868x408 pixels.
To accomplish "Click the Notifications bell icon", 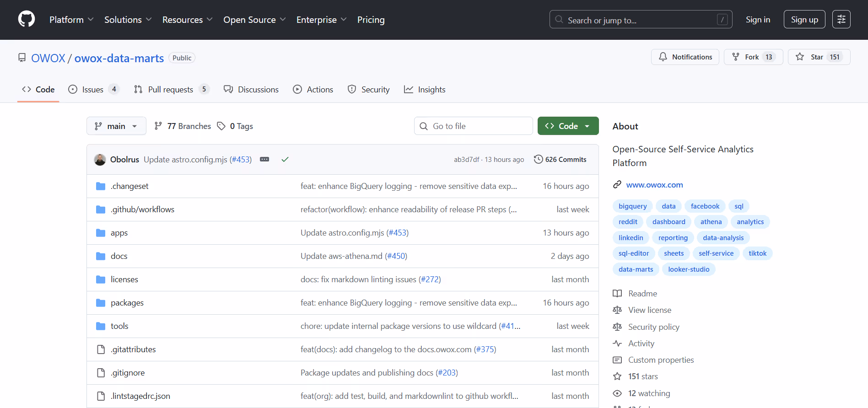I will 663,57.
